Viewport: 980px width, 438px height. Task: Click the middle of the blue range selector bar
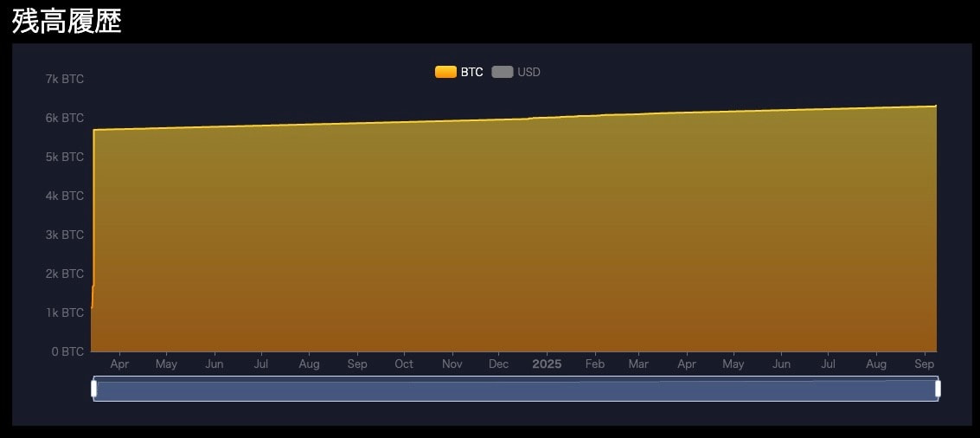516,390
